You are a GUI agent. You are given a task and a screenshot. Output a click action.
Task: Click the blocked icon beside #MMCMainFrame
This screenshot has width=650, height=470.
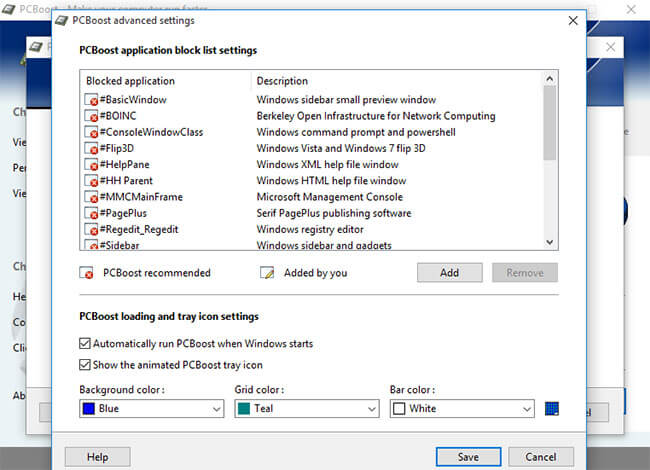(x=91, y=197)
